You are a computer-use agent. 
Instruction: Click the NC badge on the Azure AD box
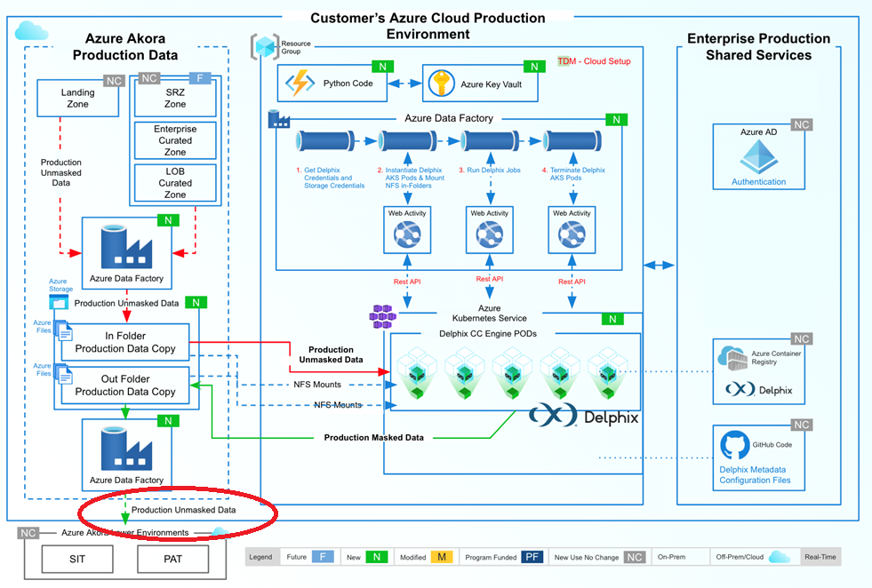[802, 124]
